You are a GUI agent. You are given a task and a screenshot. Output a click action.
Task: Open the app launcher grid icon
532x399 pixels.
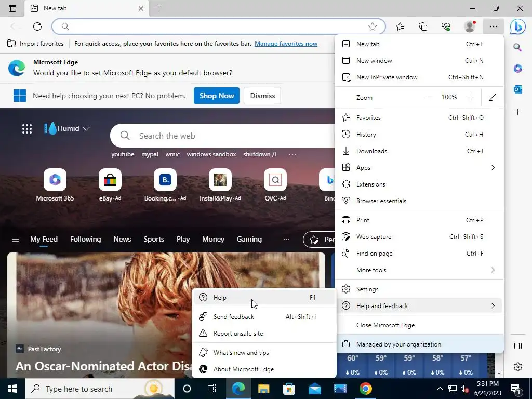coord(27,129)
